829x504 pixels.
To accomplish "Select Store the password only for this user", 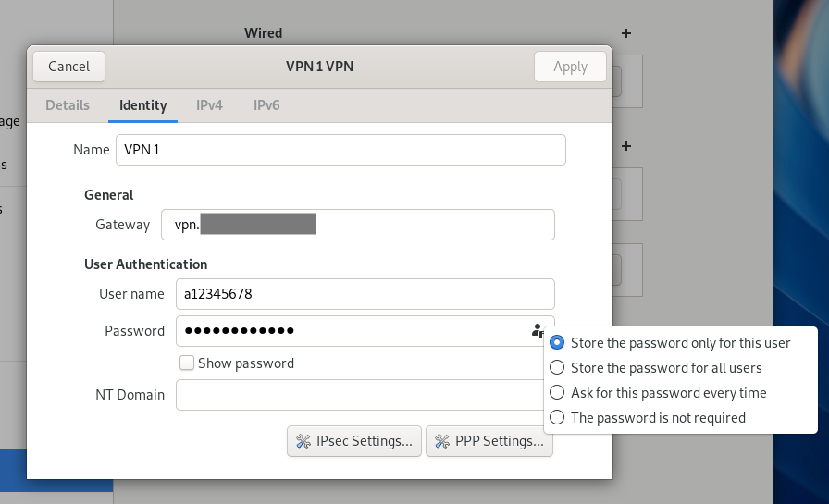I will pyautogui.click(x=557, y=343).
